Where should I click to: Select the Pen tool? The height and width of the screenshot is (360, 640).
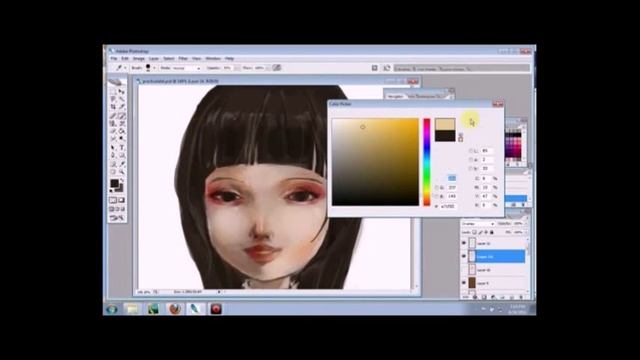pyautogui.click(x=113, y=156)
